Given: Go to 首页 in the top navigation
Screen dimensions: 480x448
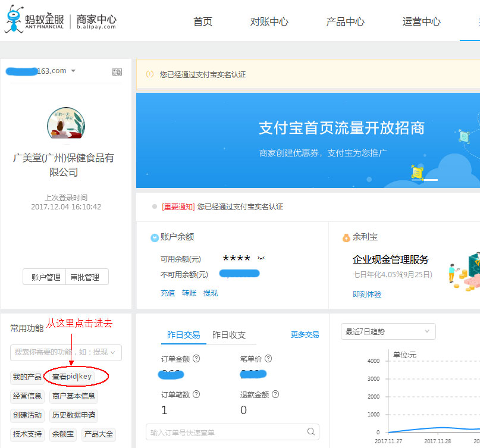Looking at the screenshot, I should [203, 21].
